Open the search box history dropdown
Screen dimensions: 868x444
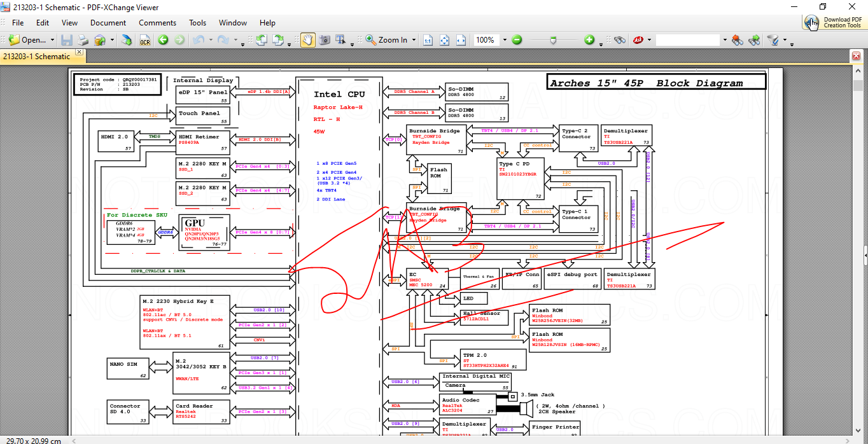click(724, 40)
